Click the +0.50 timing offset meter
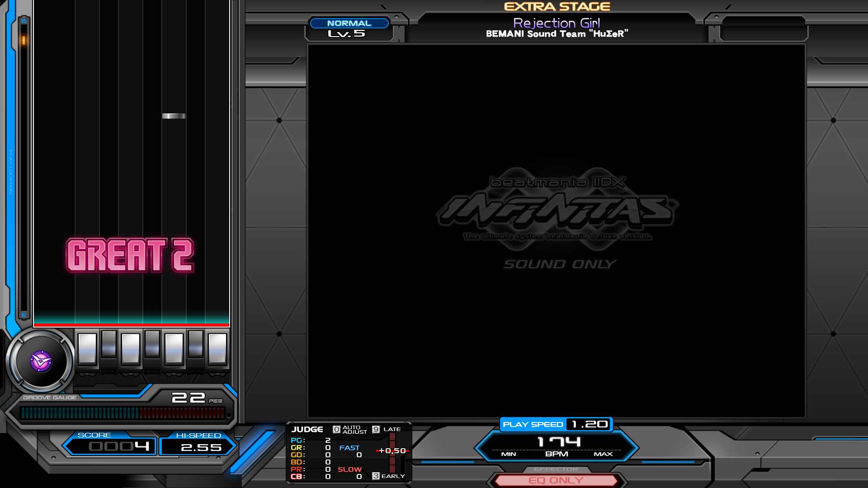Screen dimensions: 868x488 392,450
